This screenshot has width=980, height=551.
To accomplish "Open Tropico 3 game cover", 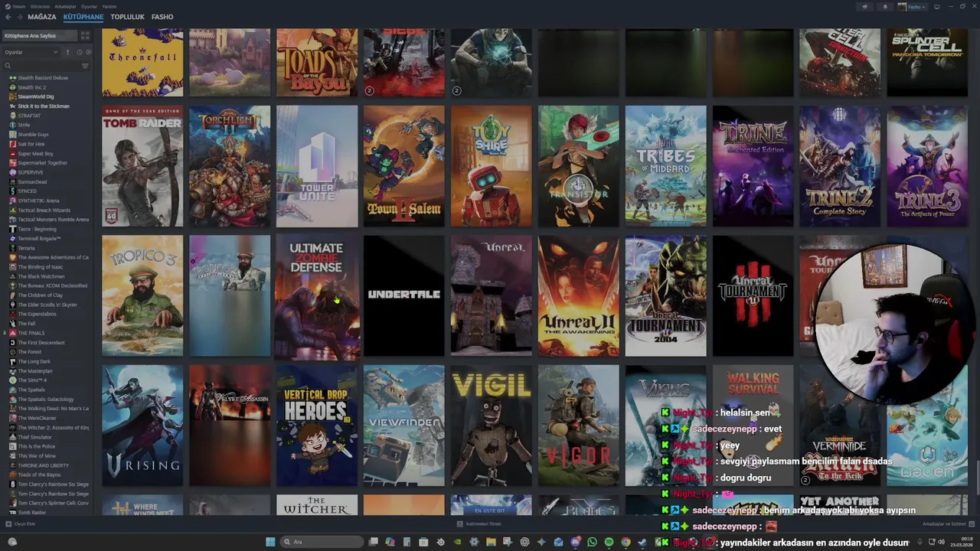I will point(142,295).
